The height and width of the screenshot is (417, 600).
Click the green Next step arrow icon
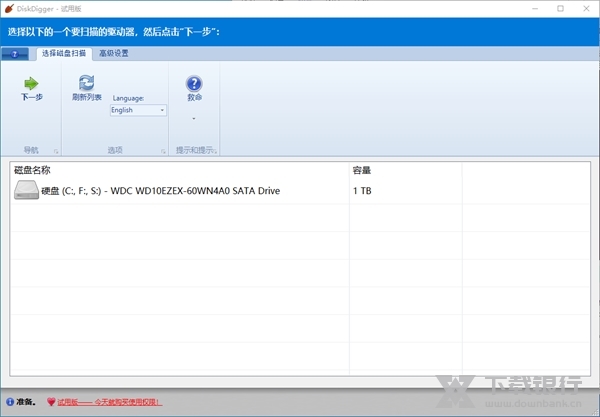[x=31, y=83]
